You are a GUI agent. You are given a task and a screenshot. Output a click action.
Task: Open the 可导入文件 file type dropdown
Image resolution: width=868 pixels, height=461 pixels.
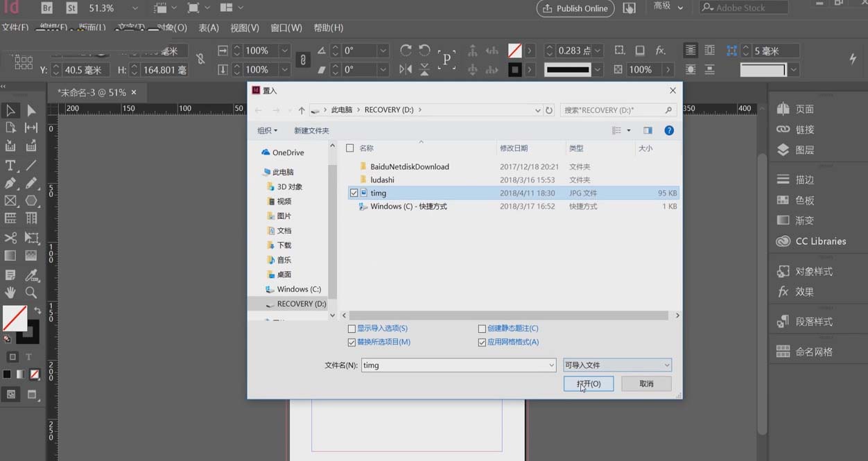pos(617,365)
